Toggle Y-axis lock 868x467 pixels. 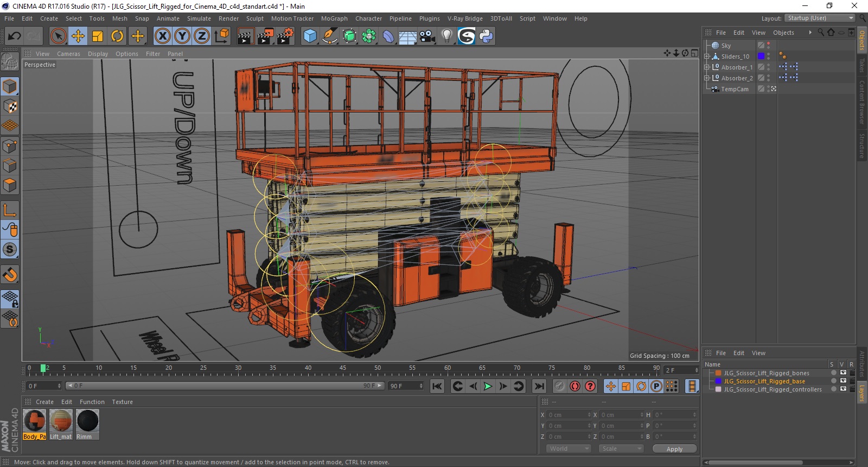182,36
